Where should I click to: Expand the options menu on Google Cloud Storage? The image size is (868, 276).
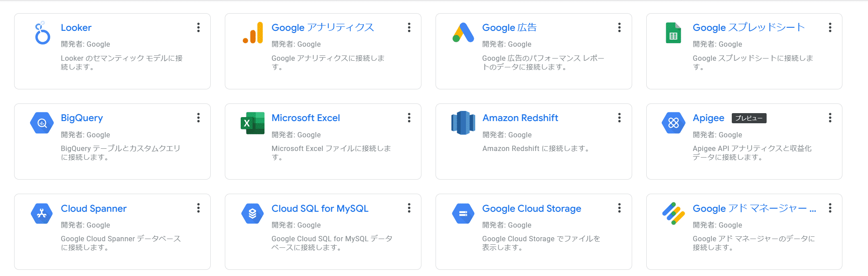pos(619,208)
